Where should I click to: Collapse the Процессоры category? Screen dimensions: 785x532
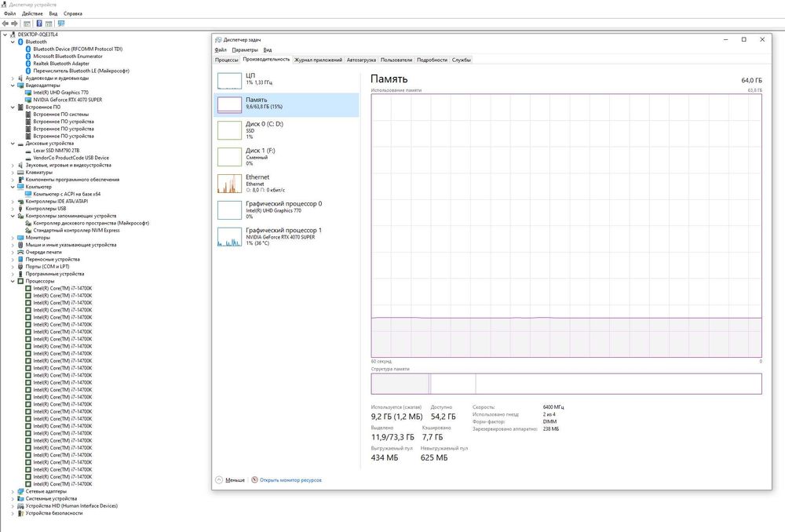pyautogui.click(x=13, y=281)
